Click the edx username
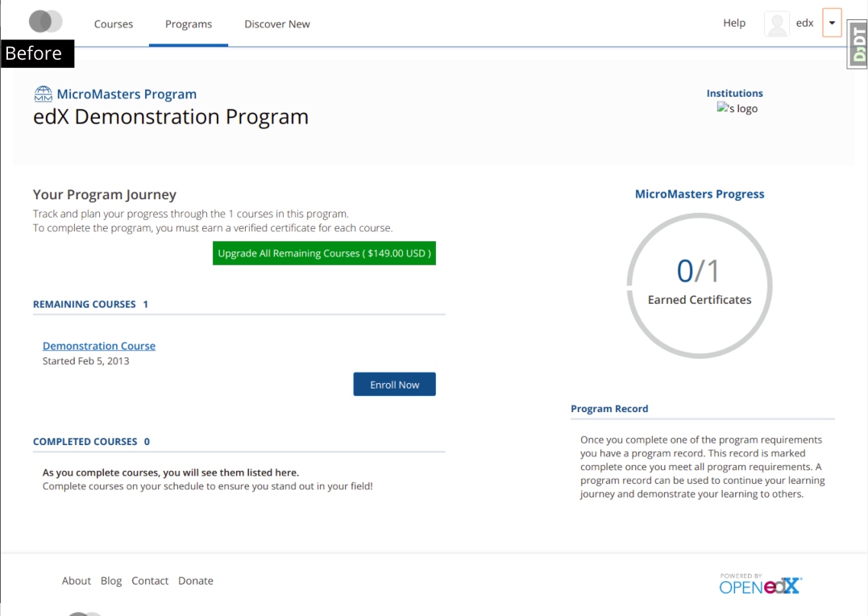Viewport: 868px width, 616px height. pos(804,23)
